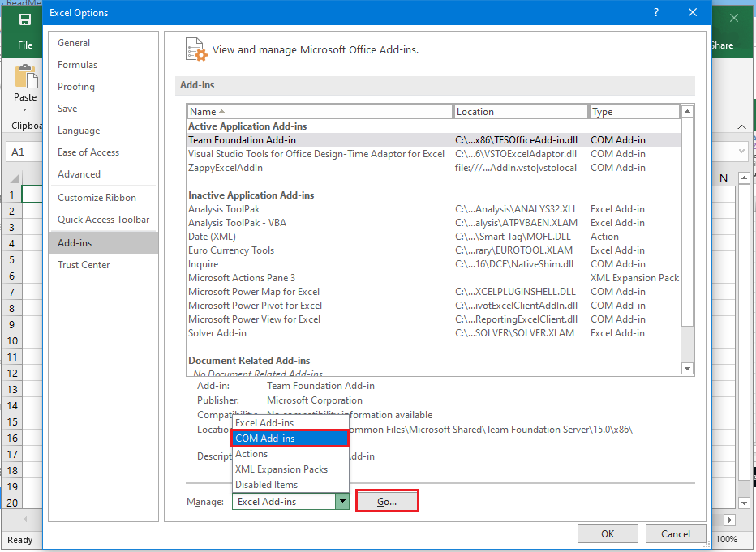This screenshot has width=756, height=552.
Task: Select row header 10 in the spreadsheet
Action: point(12,341)
